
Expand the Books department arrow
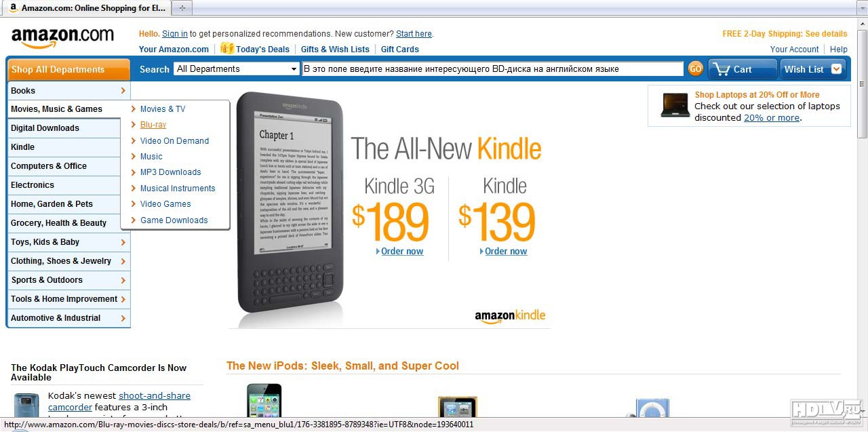click(x=123, y=90)
